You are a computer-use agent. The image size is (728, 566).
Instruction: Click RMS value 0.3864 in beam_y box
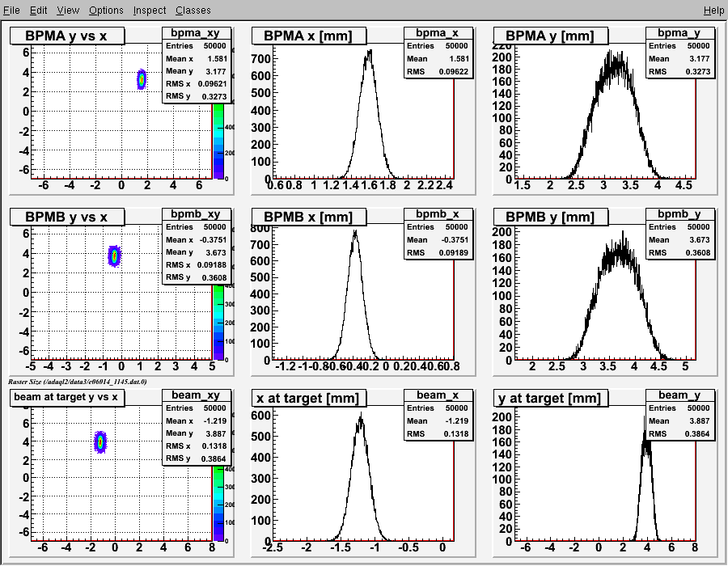(698, 433)
